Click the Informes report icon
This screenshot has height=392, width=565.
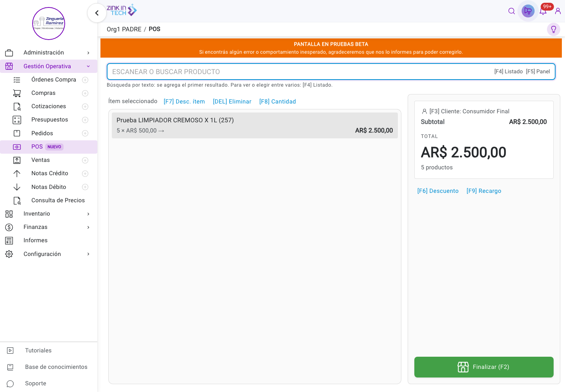click(x=9, y=240)
